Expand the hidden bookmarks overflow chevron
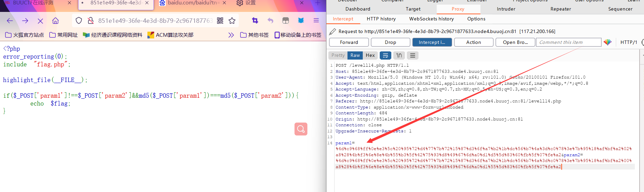This screenshot has width=644, height=192. point(231,35)
